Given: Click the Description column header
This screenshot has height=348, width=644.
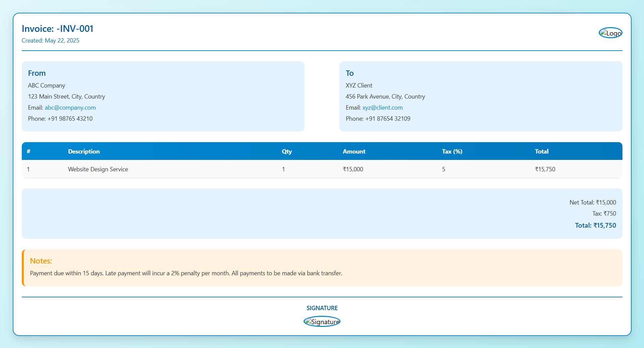Looking at the screenshot, I should click(84, 152).
